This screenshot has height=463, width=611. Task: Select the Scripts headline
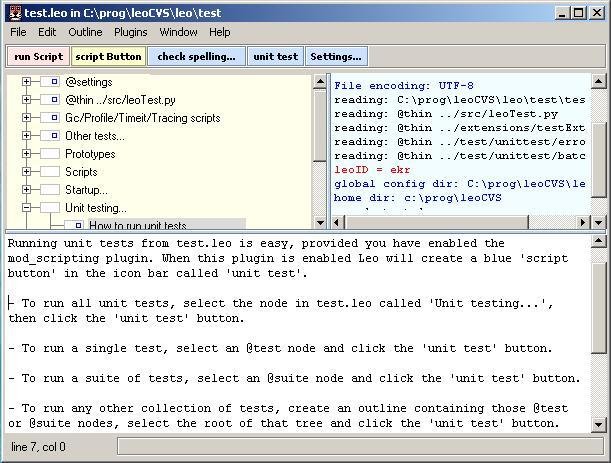pos(81,171)
